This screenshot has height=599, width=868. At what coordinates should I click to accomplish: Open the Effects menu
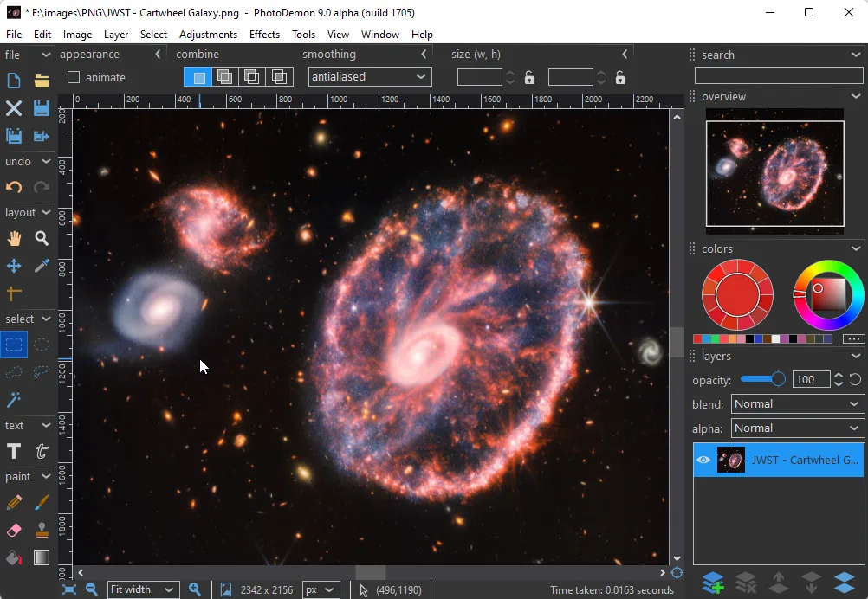[264, 35]
